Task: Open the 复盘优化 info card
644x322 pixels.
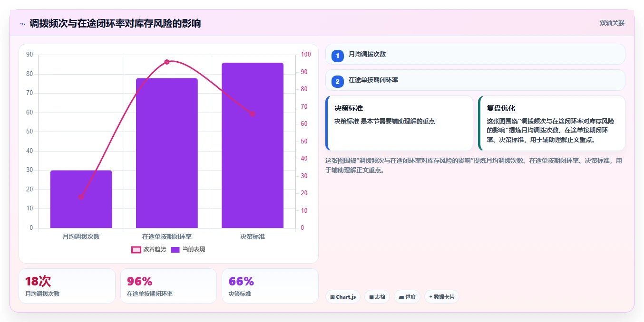Action: pyautogui.click(x=552, y=123)
